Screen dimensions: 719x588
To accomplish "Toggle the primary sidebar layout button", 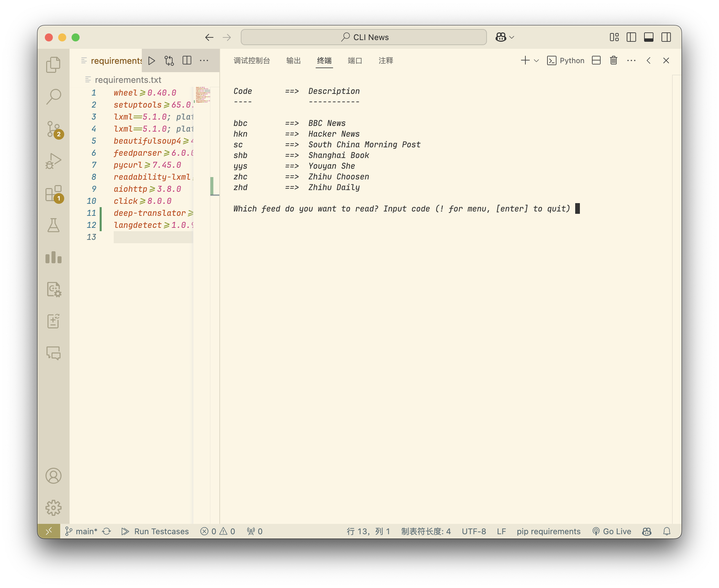I will pos(631,37).
